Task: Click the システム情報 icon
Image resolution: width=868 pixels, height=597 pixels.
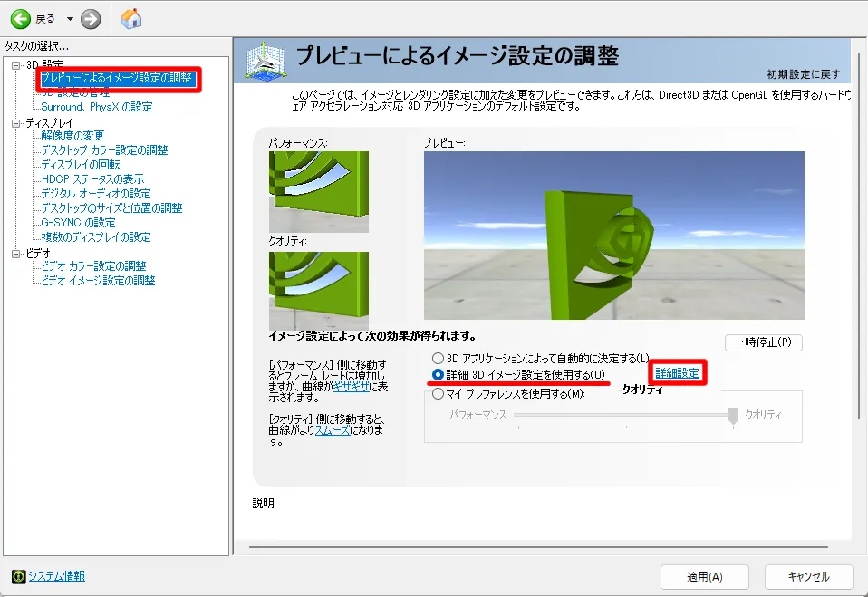Action: (x=18, y=576)
